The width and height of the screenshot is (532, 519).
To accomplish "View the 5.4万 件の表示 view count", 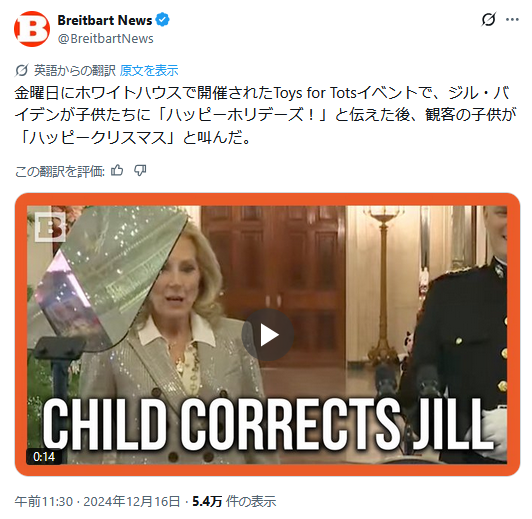I will click(234, 501).
